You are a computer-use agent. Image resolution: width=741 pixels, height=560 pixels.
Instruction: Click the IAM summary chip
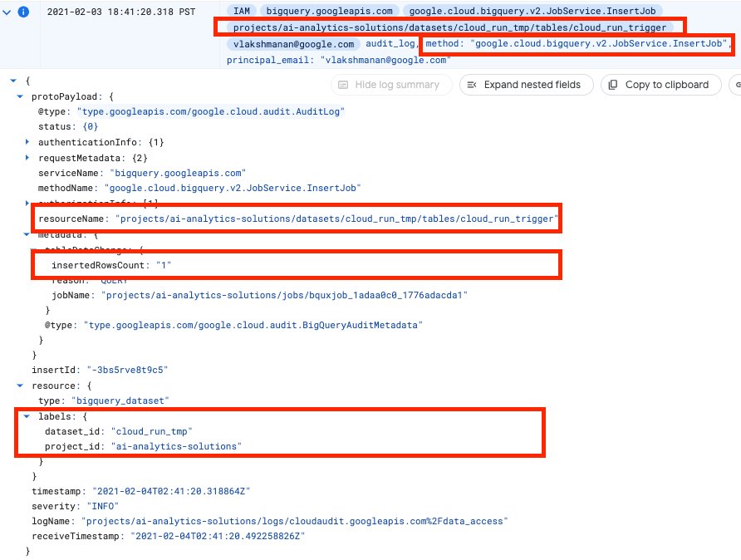[242, 11]
